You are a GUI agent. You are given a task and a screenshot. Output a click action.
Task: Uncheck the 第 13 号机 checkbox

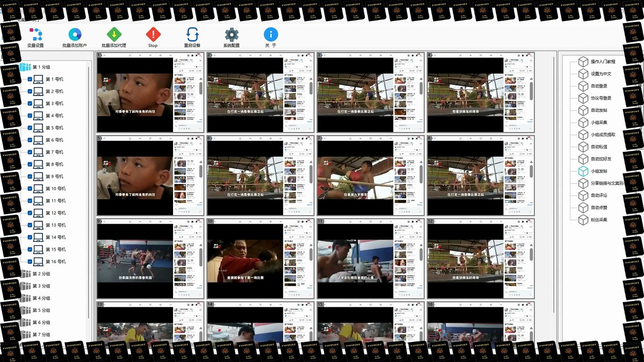(30, 225)
